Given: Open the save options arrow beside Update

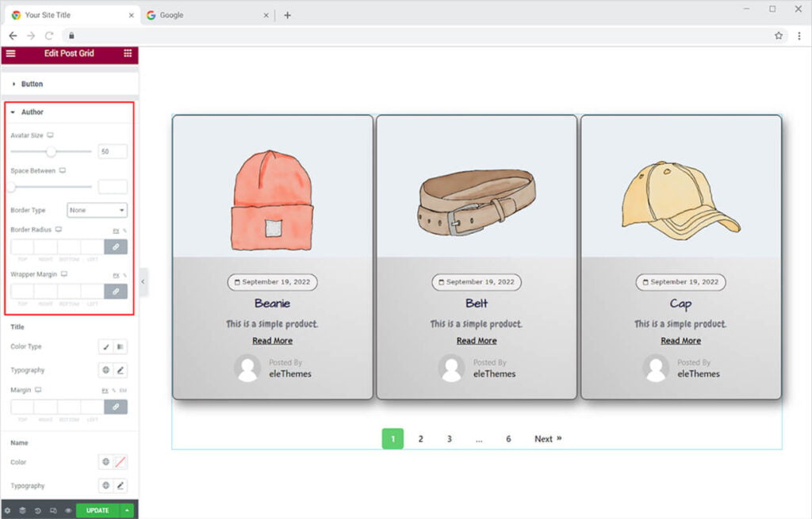Looking at the screenshot, I should point(128,511).
